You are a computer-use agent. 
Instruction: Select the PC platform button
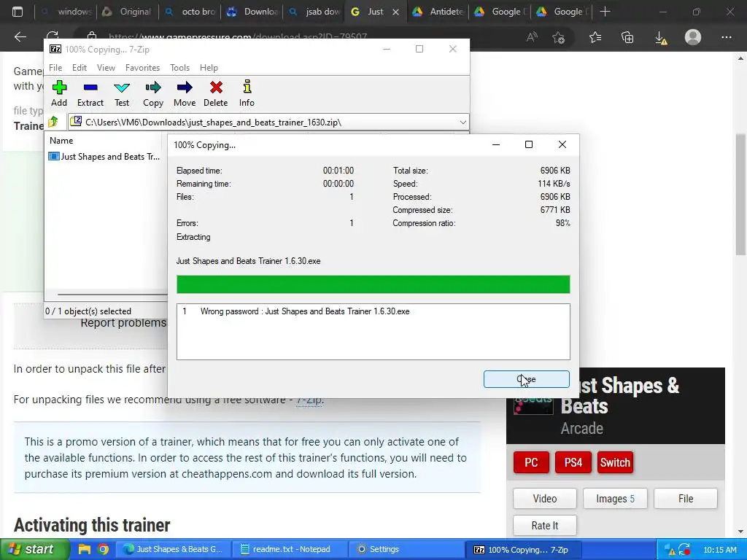pyautogui.click(x=531, y=462)
